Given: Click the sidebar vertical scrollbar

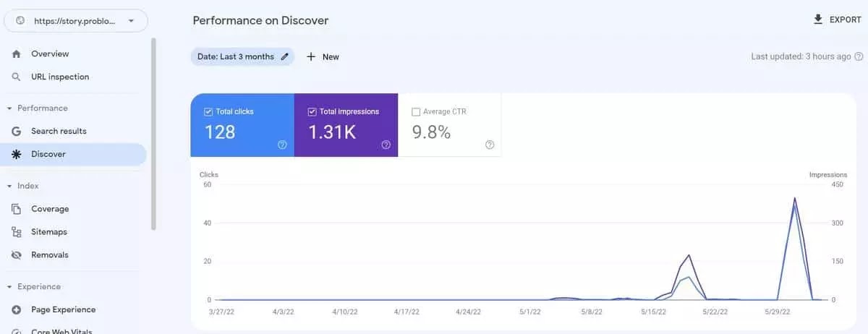Looking at the screenshot, I should [x=153, y=134].
